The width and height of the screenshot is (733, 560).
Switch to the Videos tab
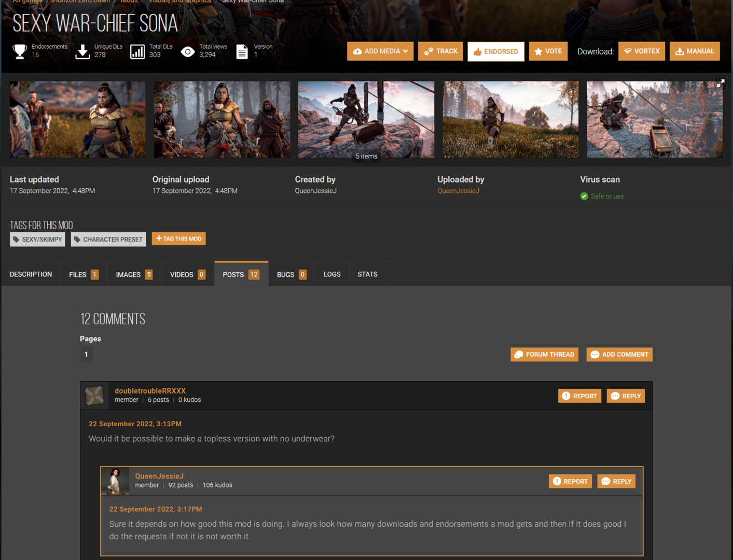(187, 274)
